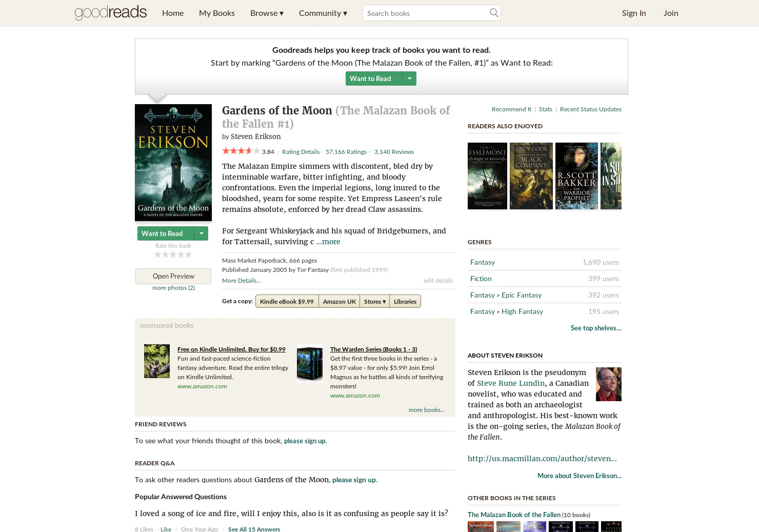Screen dimensions: 759x532
Task: Click please sign up in Reader Q&A
Action: (x=354, y=480)
